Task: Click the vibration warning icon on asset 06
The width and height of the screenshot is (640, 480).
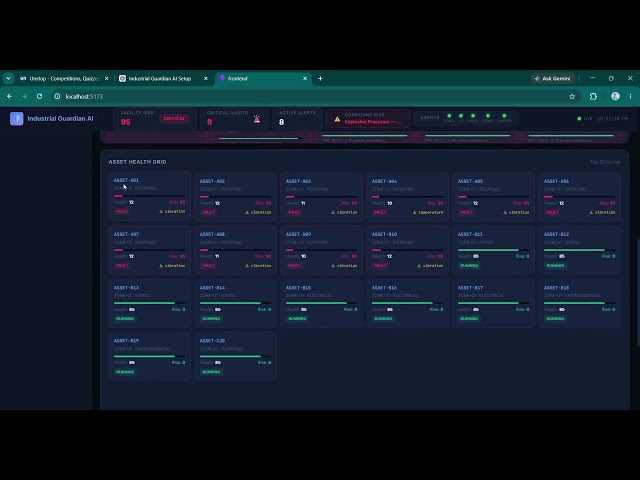Action: coord(591,212)
